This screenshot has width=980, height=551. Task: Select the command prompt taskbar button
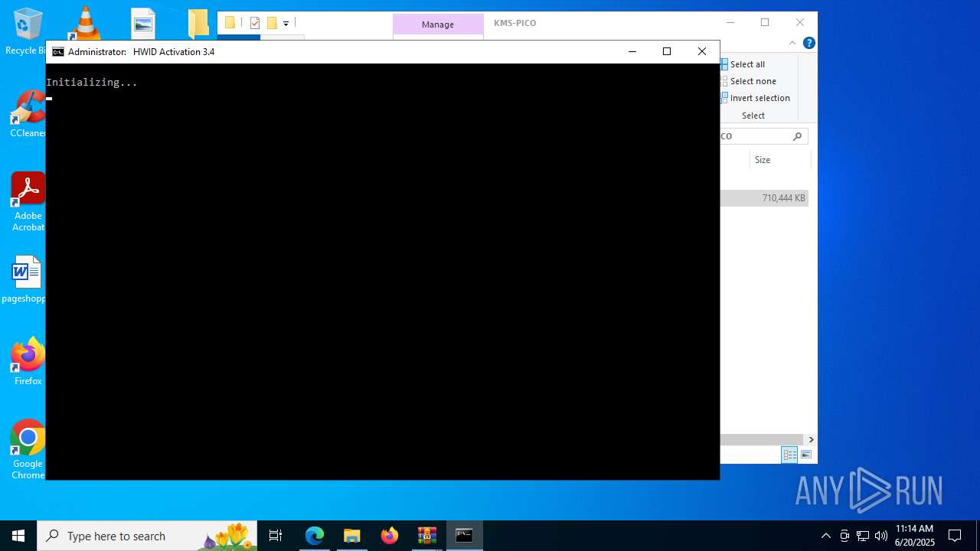pyautogui.click(x=465, y=536)
